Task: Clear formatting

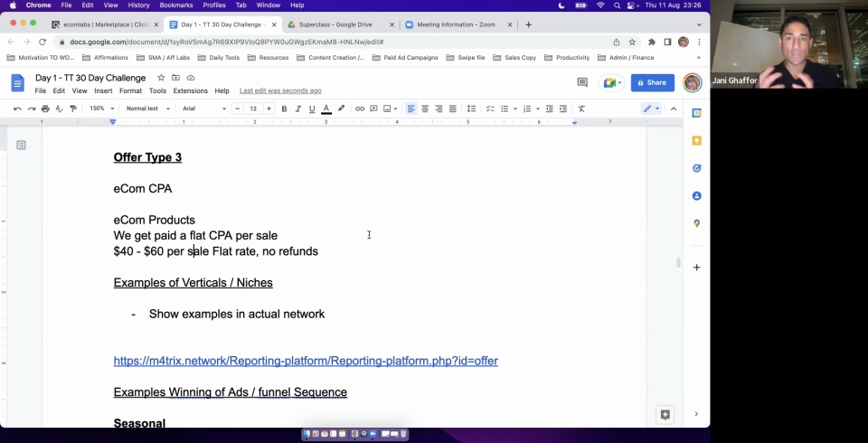Action: pos(581,108)
